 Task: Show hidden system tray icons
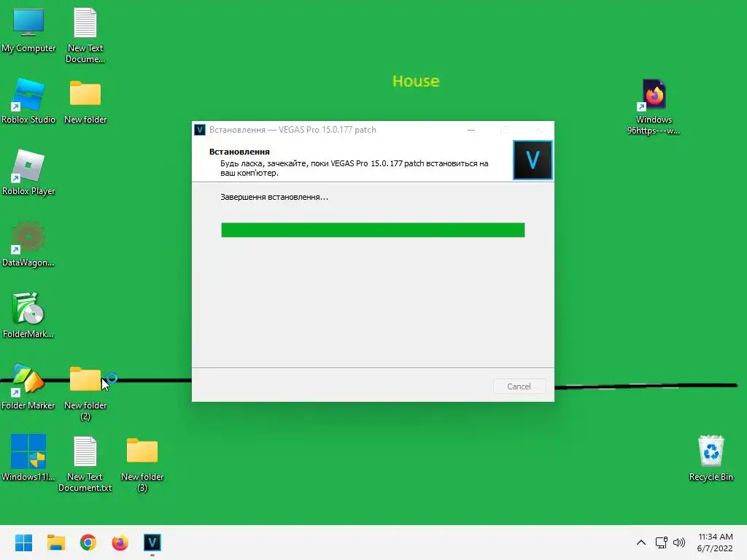[641, 542]
